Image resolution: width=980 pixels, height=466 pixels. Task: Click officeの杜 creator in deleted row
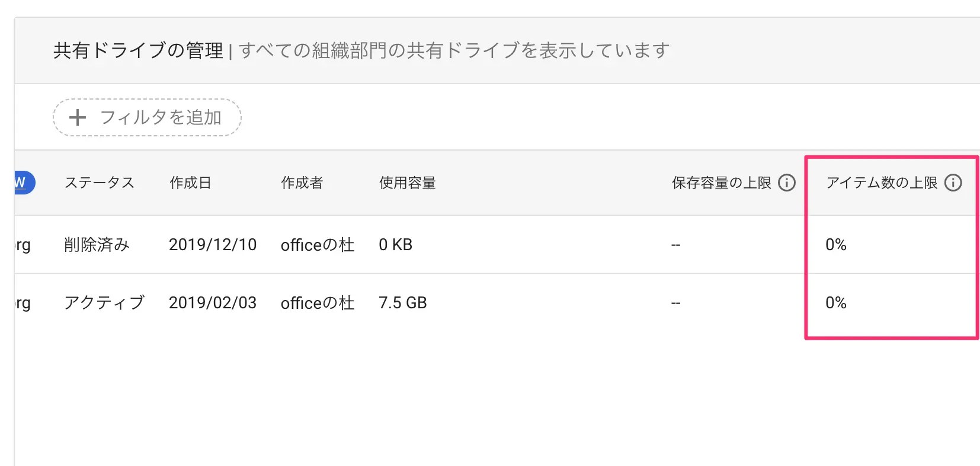(317, 244)
